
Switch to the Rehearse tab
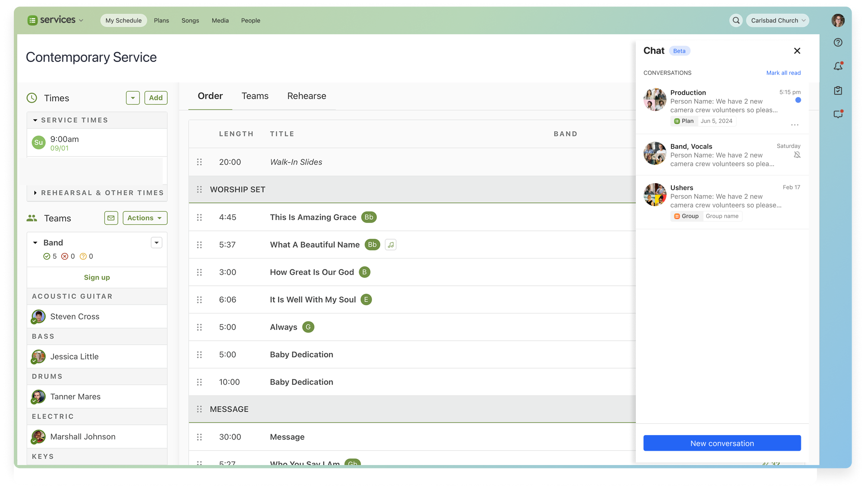coord(306,96)
